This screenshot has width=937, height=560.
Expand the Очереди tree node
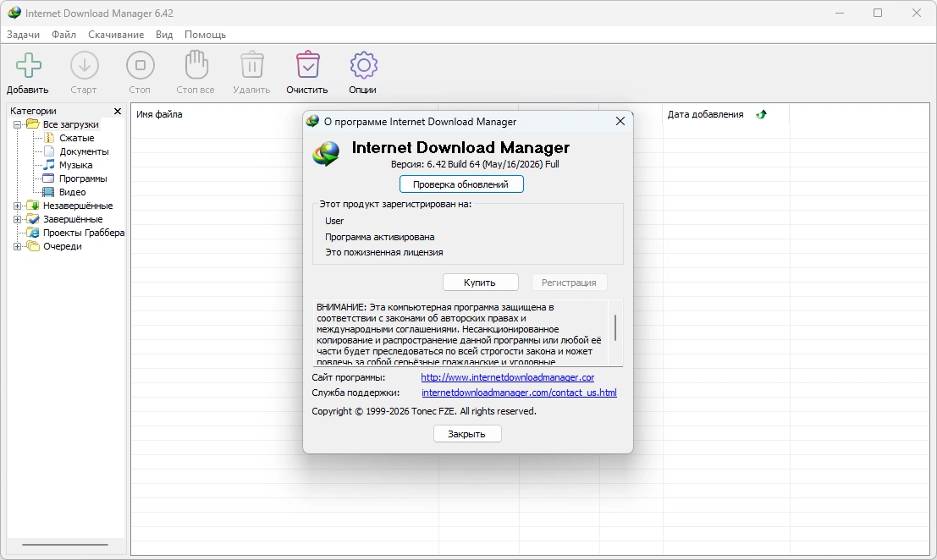click(17, 246)
